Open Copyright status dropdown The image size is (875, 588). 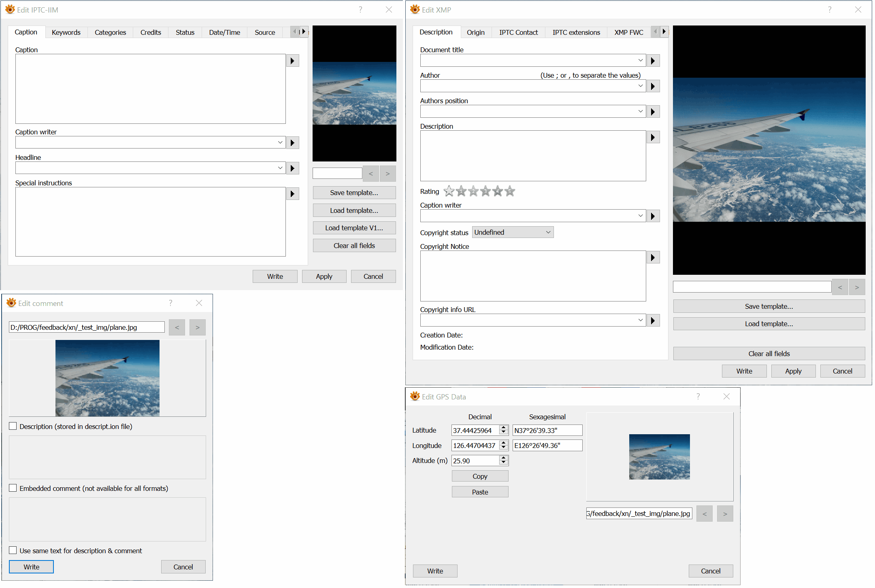pyautogui.click(x=512, y=232)
